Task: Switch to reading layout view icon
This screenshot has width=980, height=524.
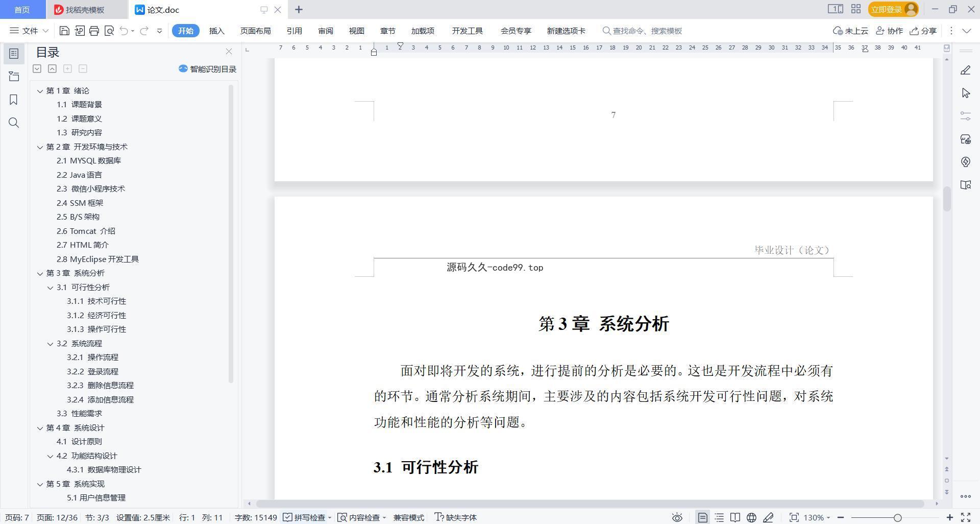Action: 735,517
